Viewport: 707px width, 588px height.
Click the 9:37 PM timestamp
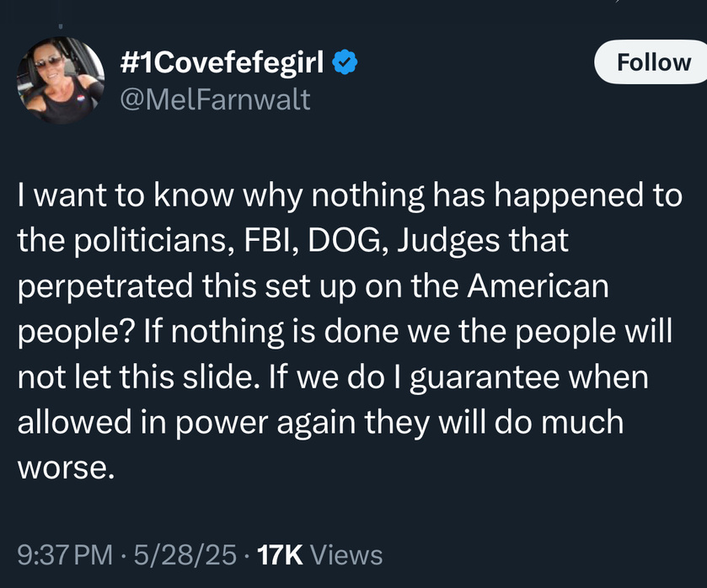[x=66, y=554]
